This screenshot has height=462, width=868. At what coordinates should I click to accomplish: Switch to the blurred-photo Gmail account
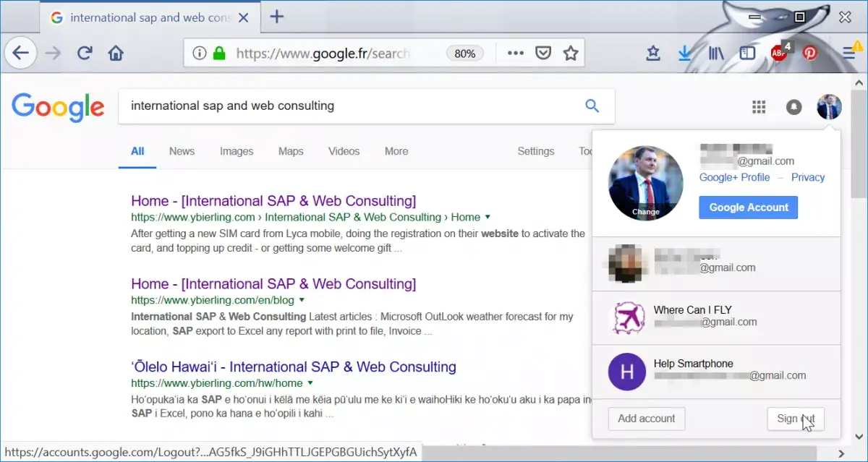click(x=716, y=264)
